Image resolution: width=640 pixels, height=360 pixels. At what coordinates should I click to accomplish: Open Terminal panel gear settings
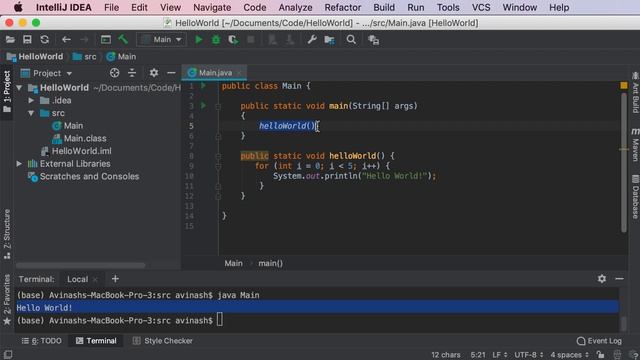[x=602, y=279]
